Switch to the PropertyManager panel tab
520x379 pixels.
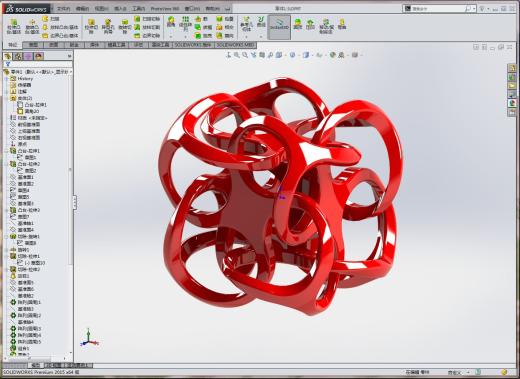click(x=18, y=56)
